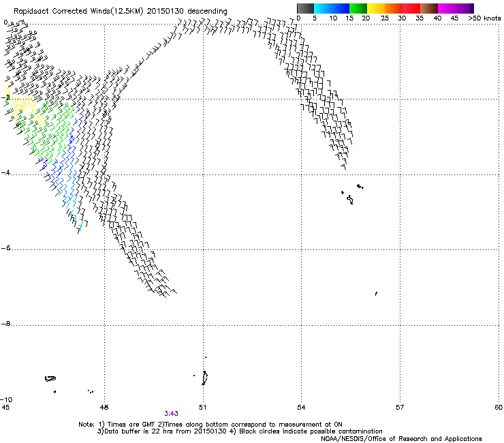The width and height of the screenshot is (504, 443).
Task: Click the blue 10-15 knots legend color
Action: click(341, 8)
